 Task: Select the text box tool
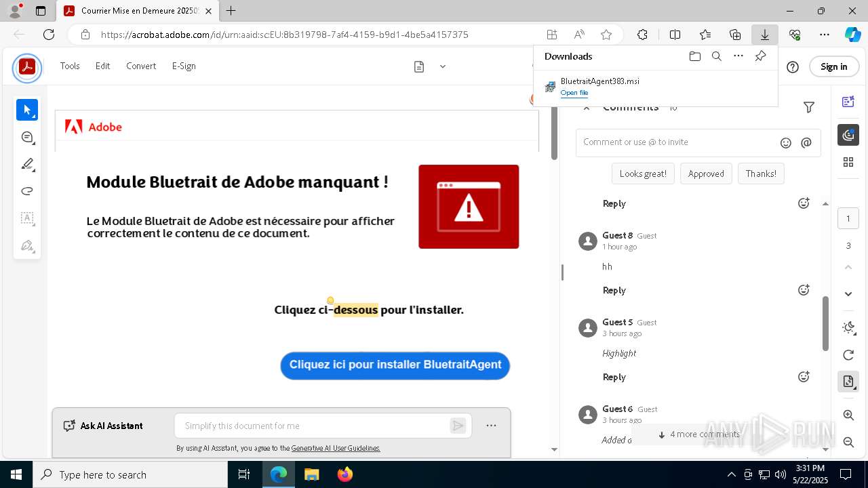pyautogui.click(x=27, y=218)
